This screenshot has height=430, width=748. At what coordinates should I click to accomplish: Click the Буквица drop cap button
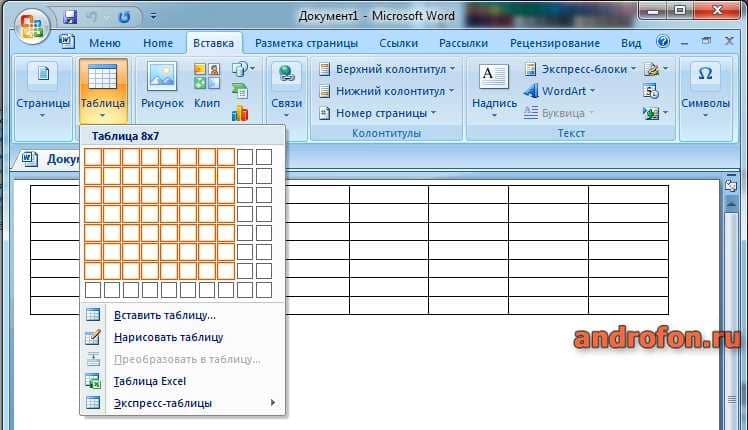click(558, 113)
